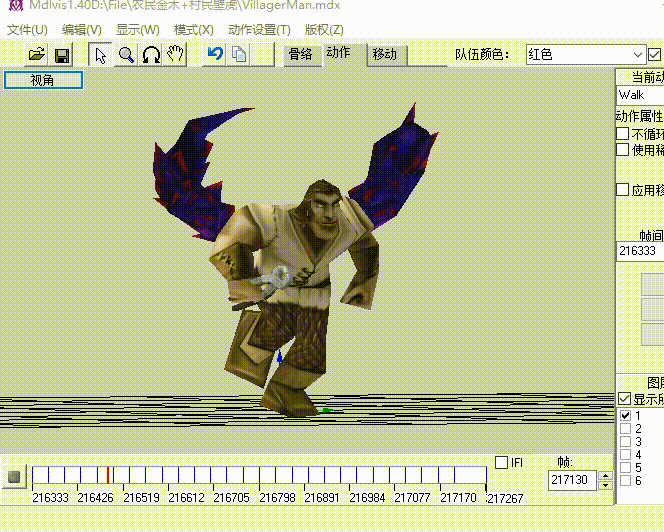This screenshot has height=532, width=664.
Task: Toggle the 显示 layer checkbox
Action: [624, 399]
